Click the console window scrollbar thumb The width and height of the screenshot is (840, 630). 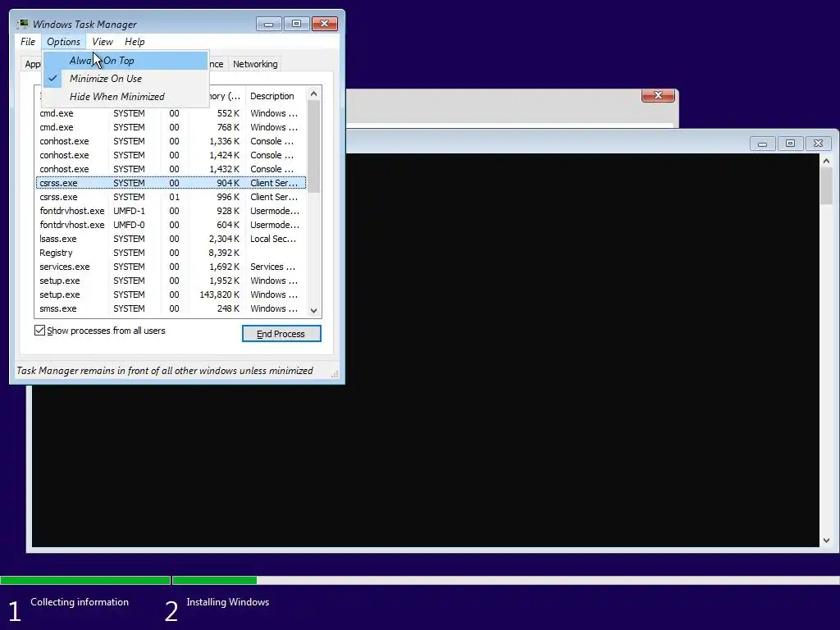(x=826, y=186)
